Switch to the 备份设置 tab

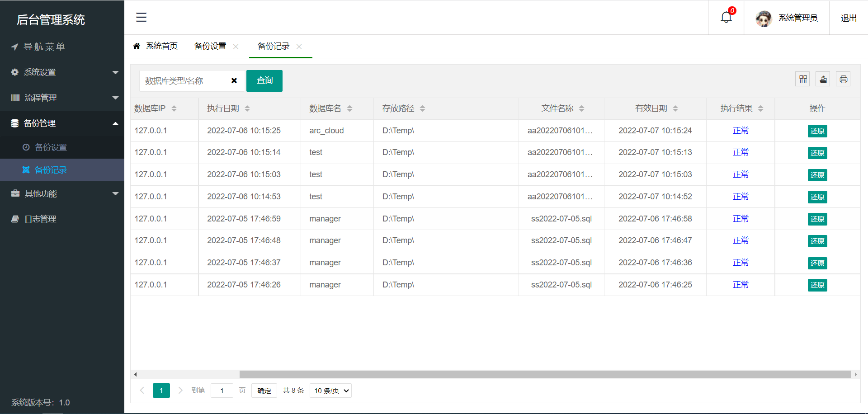[x=210, y=46]
